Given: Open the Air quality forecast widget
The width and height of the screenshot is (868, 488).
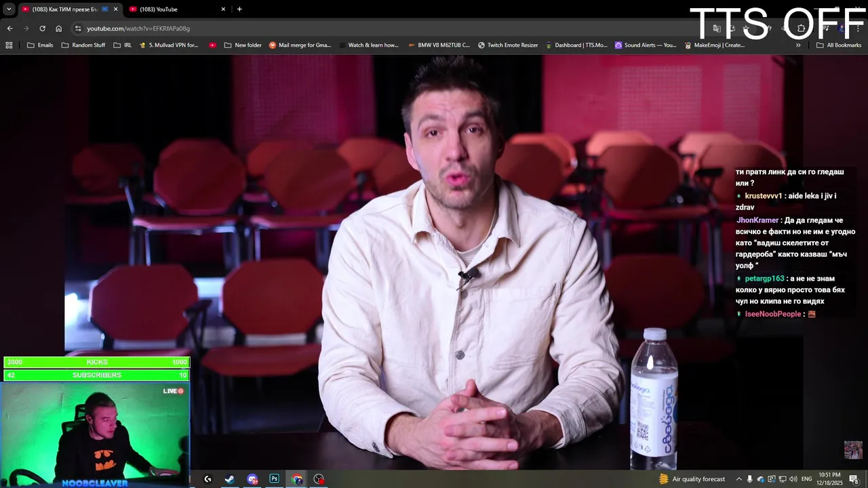Looking at the screenshot, I should [x=692, y=479].
